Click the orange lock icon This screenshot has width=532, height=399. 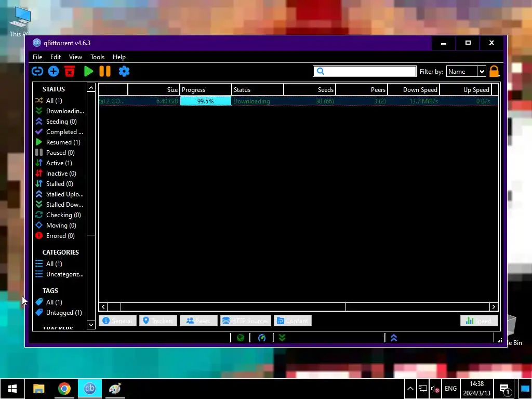tap(495, 71)
